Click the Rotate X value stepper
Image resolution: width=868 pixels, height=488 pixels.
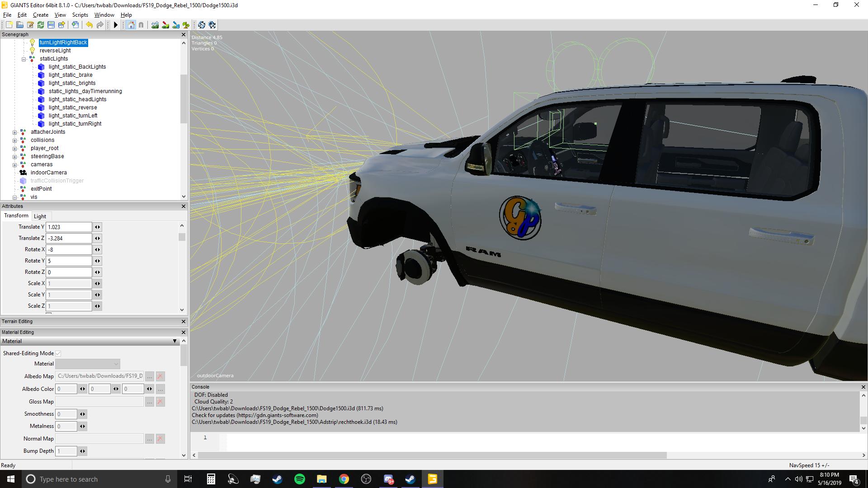[x=97, y=249]
